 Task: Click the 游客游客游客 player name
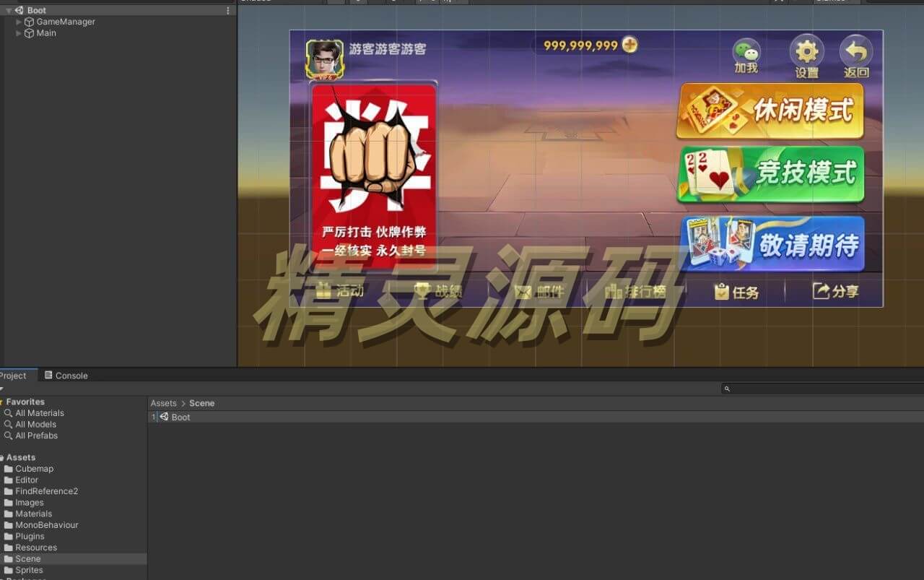[388, 49]
